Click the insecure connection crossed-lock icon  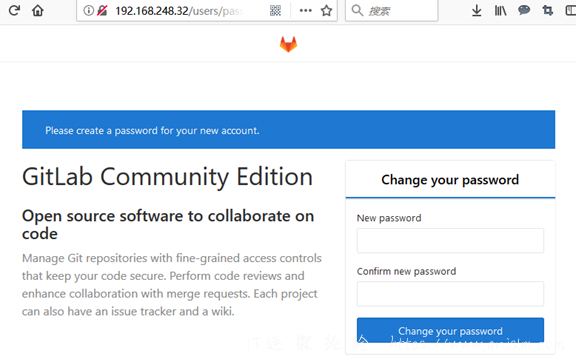click(x=102, y=10)
